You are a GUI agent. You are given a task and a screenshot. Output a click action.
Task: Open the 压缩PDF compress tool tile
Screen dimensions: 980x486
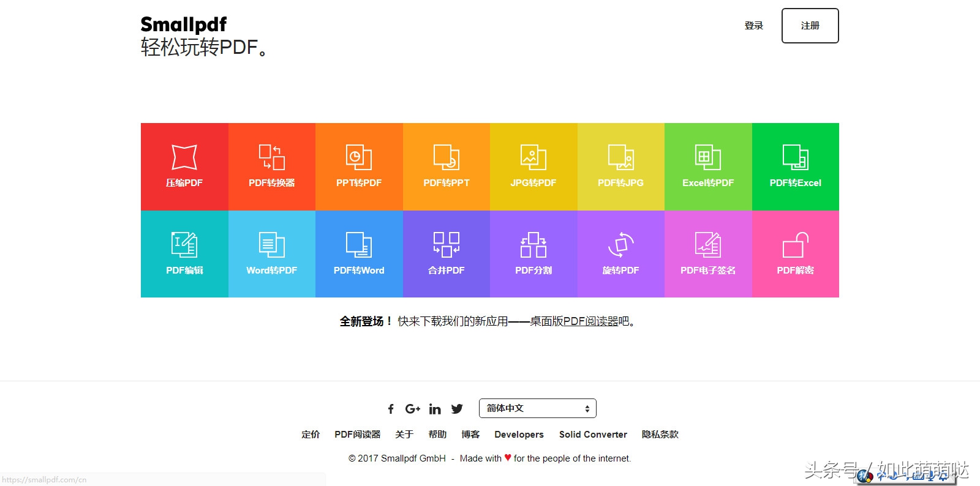(x=184, y=166)
